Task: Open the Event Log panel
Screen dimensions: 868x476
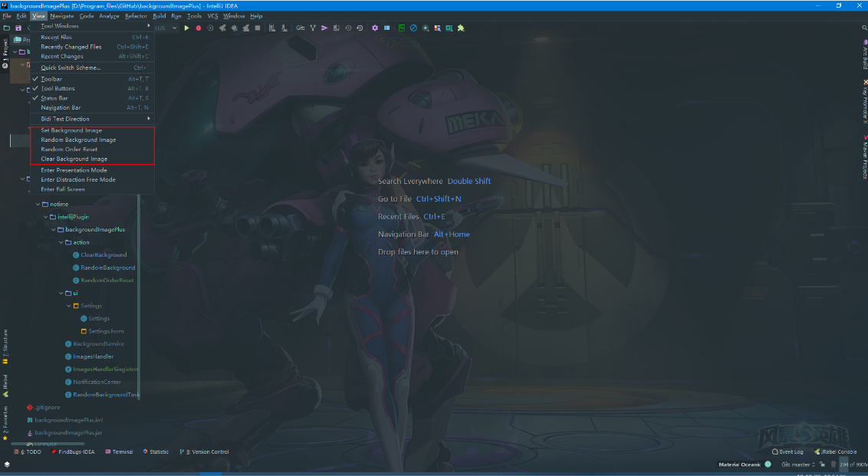Action: coord(787,451)
